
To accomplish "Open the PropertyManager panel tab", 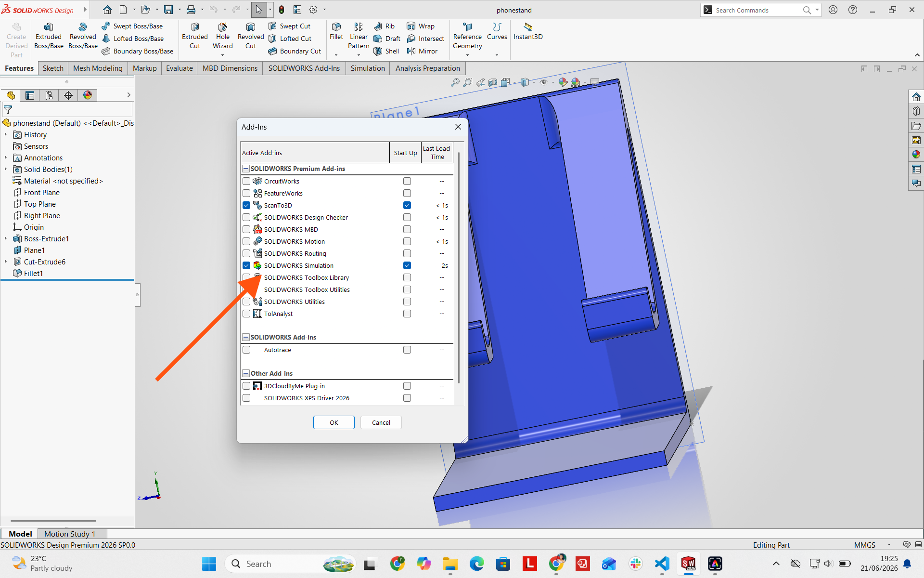I will pos(30,95).
